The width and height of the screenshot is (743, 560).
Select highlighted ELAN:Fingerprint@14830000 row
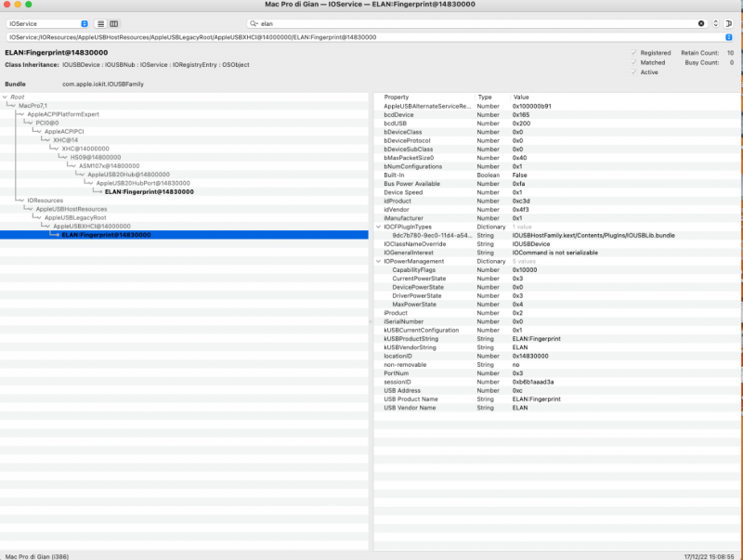point(184,235)
